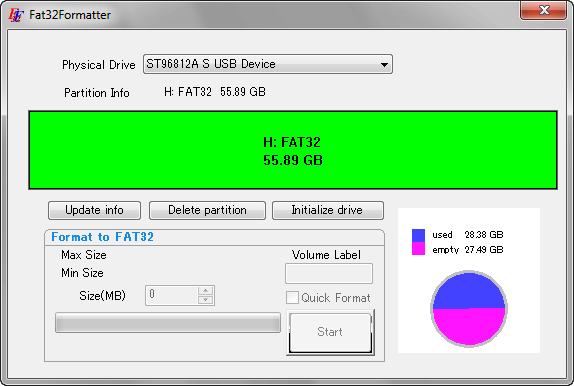The width and height of the screenshot is (574, 386).
Task: Click the format progress bar
Action: (x=168, y=323)
